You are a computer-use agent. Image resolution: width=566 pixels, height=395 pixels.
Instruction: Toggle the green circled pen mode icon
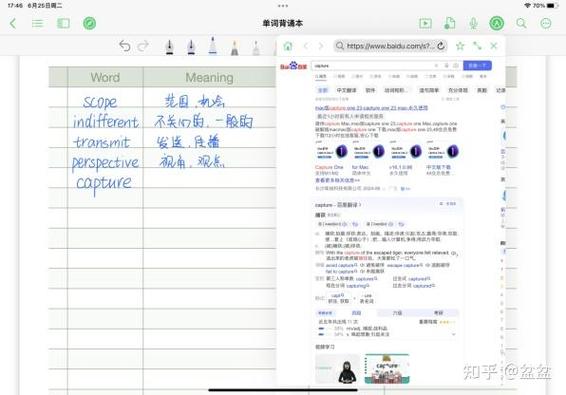(x=497, y=23)
